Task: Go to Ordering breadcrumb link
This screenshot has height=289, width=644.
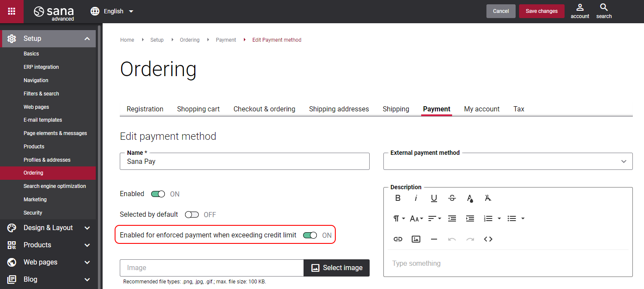Action: (x=190, y=40)
